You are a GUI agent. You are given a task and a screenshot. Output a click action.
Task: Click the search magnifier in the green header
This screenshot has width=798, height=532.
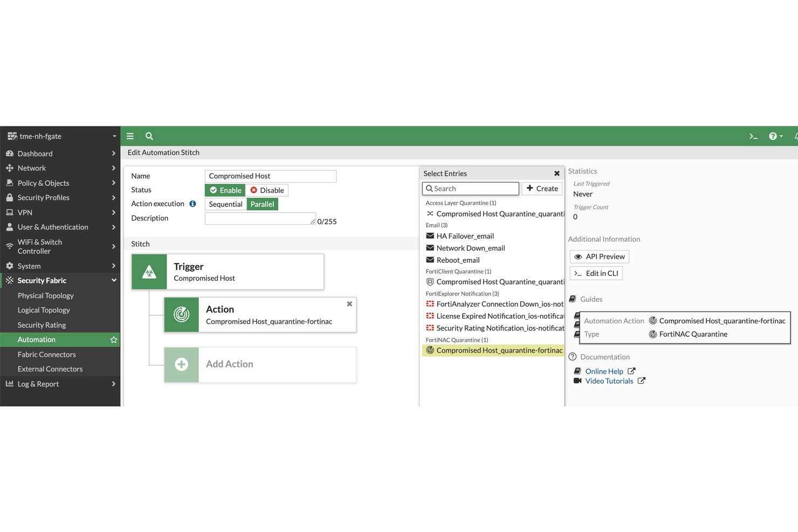click(149, 136)
